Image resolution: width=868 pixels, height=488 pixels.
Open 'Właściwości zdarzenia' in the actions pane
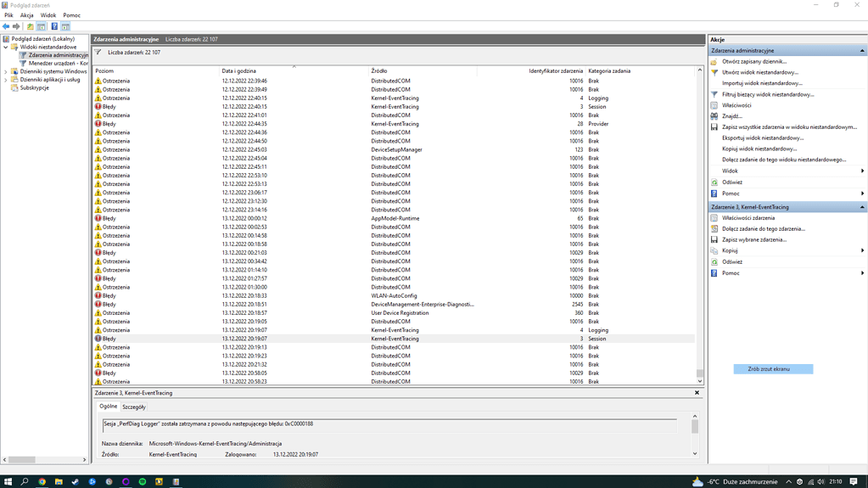748,218
